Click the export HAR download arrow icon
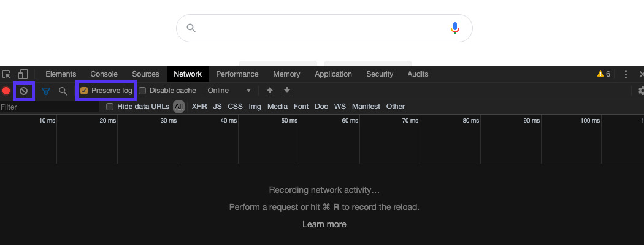Image resolution: width=644 pixels, height=245 pixels. pyautogui.click(x=286, y=91)
